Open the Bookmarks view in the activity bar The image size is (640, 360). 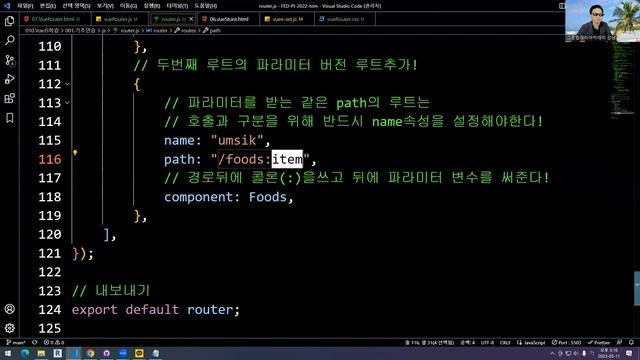9,118
